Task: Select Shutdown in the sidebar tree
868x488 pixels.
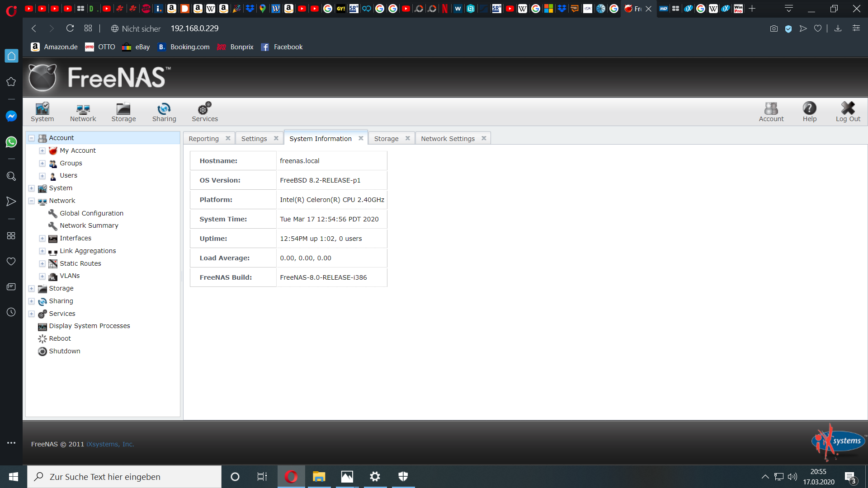Action: [64, 351]
